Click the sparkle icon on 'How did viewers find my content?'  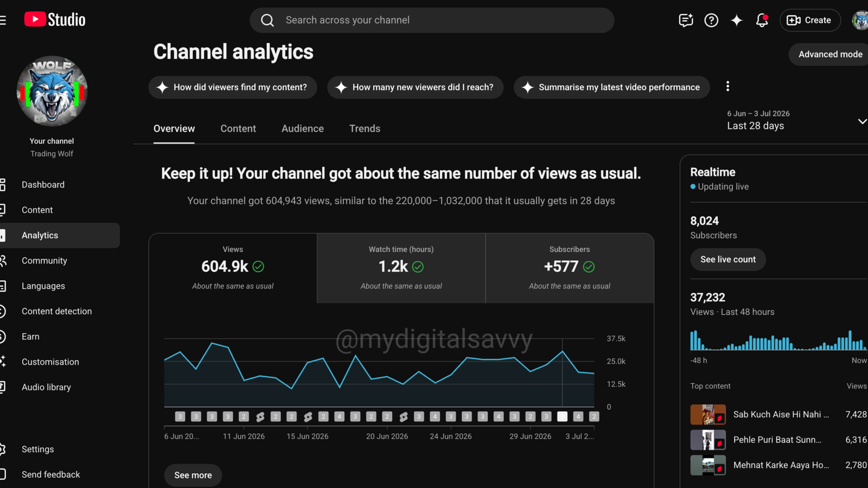pos(162,87)
